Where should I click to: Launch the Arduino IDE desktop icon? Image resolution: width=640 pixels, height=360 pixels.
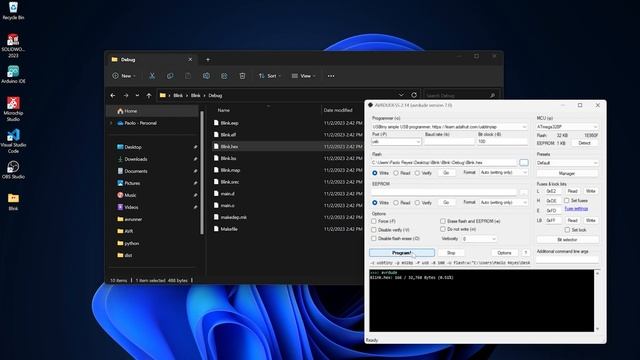click(x=13, y=74)
